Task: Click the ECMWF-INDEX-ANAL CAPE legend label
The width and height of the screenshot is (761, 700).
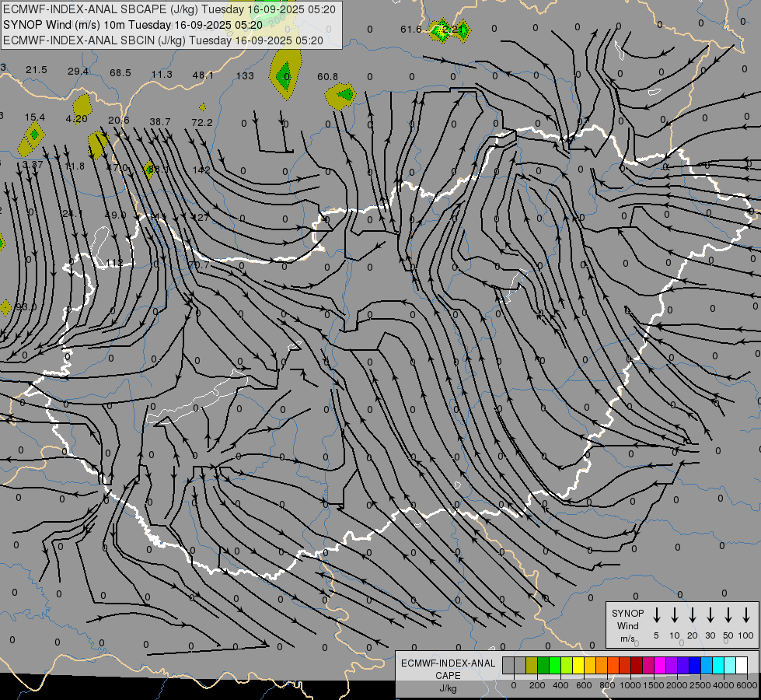Action: point(448,669)
